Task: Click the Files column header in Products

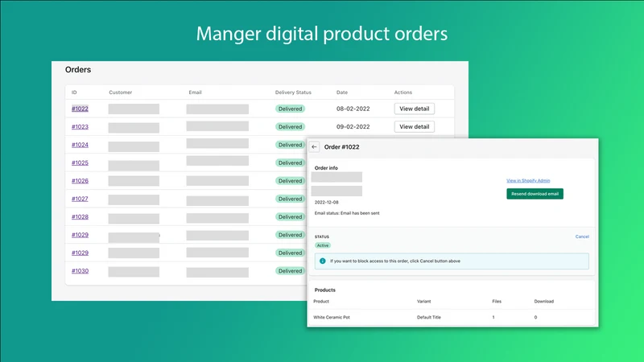Action: [x=497, y=301]
